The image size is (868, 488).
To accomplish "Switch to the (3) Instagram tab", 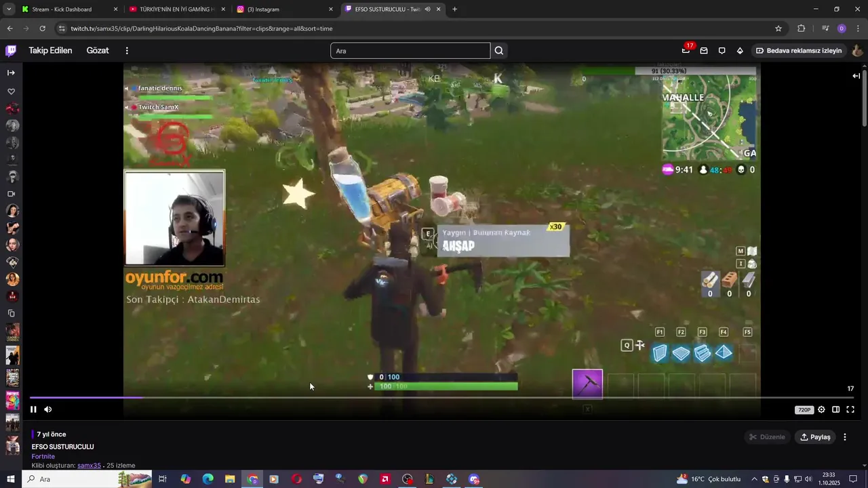I will pos(285,9).
